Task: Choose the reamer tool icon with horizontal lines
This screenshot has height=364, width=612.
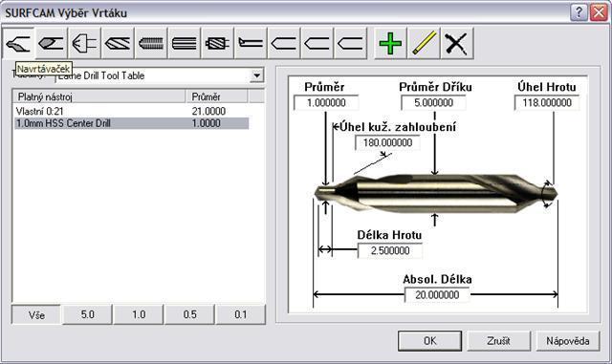Action: coord(184,43)
